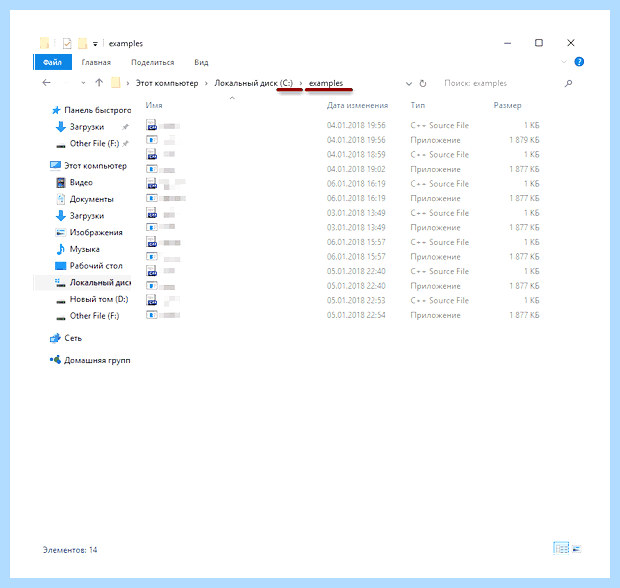Click the examples breadcrumb in the address bar
The width and height of the screenshot is (620, 588).
[326, 83]
